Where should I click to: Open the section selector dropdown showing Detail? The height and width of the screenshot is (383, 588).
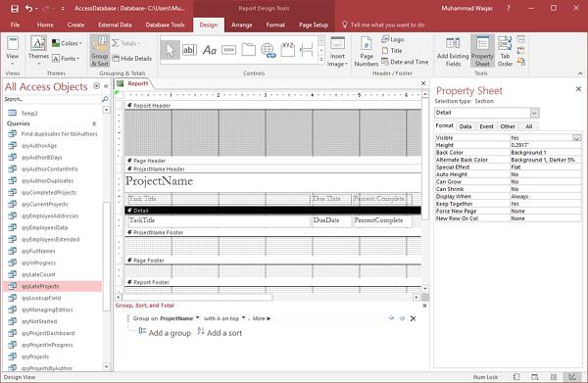pos(534,113)
